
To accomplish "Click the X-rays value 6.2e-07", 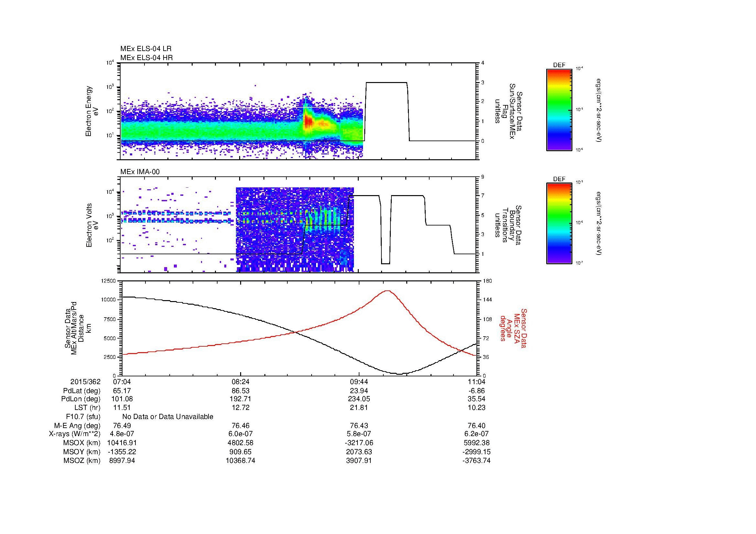I will pyautogui.click(x=476, y=434).
